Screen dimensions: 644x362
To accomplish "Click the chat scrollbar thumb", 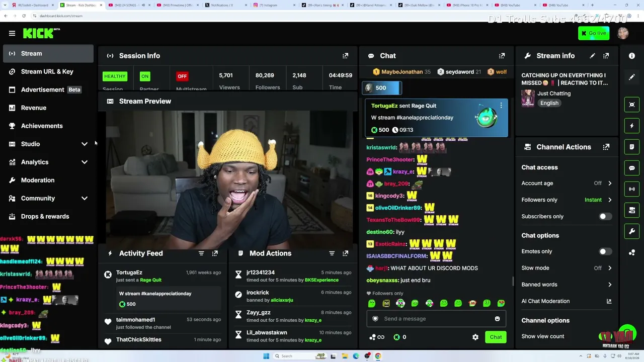I will (x=513, y=281).
